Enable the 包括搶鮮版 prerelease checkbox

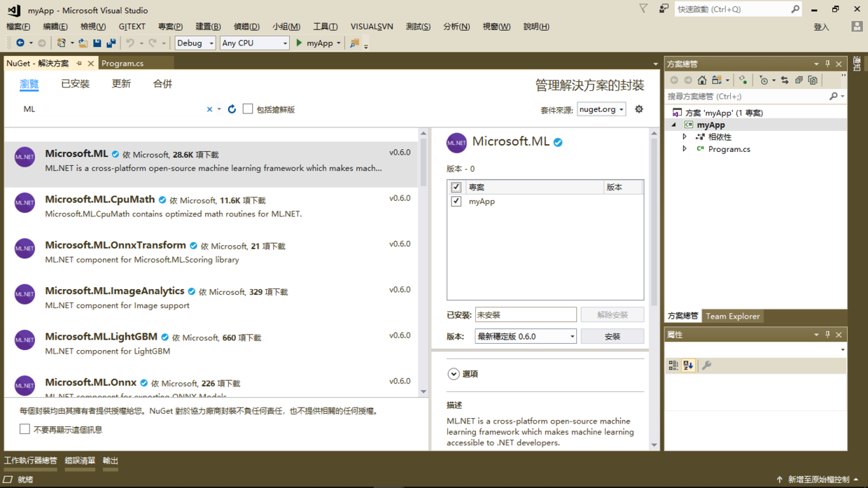coord(248,109)
